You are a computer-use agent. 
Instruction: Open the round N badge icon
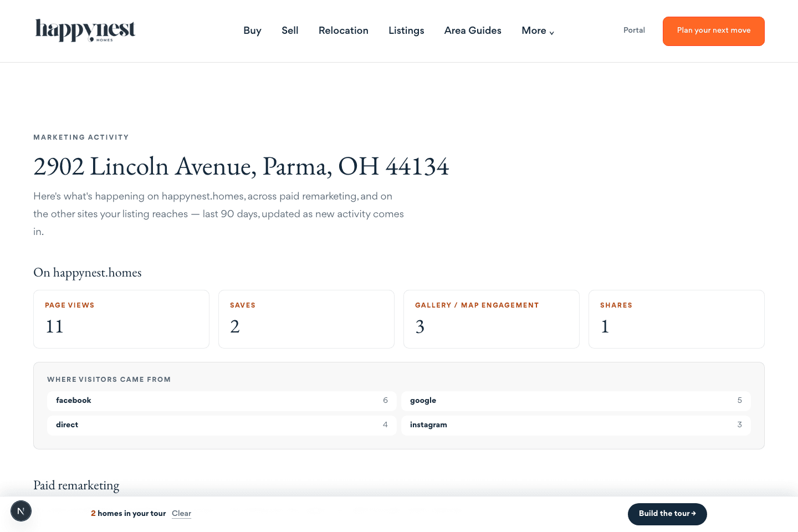tap(21, 511)
